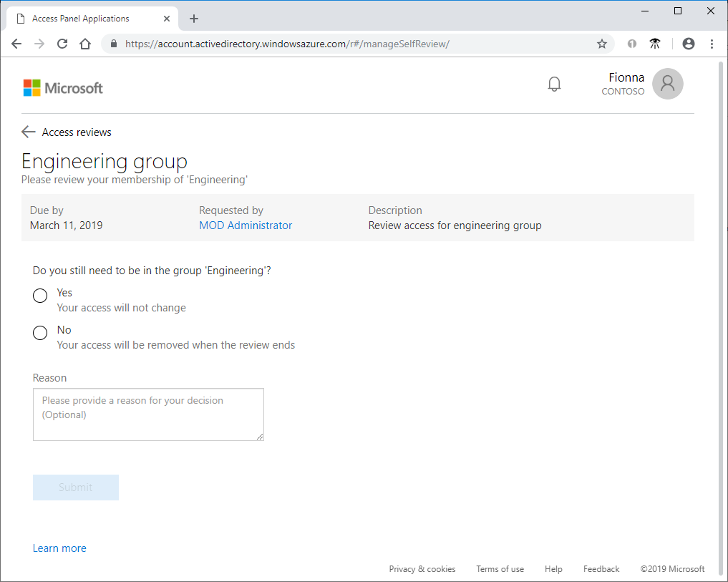Click the Fionna account avatar
Image resolution: width=728 pixels, height=582 pixels.
pos(667,84)
